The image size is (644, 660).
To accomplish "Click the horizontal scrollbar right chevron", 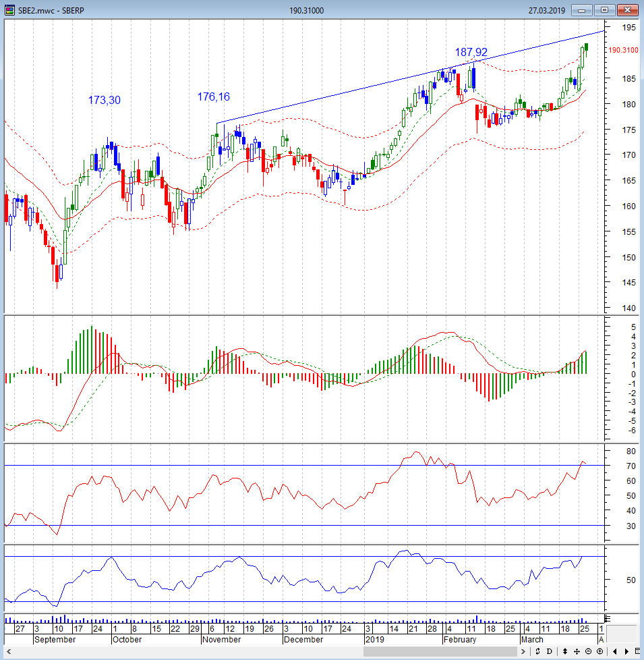I will tap(523, 651).
